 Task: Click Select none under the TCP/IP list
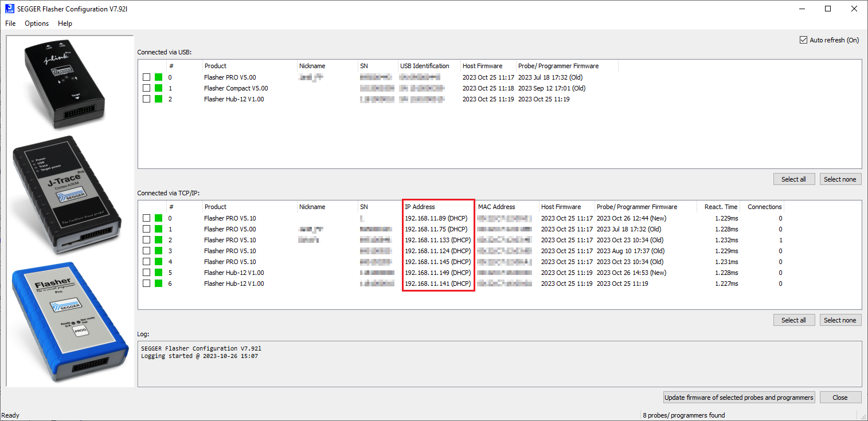point(840,320)
